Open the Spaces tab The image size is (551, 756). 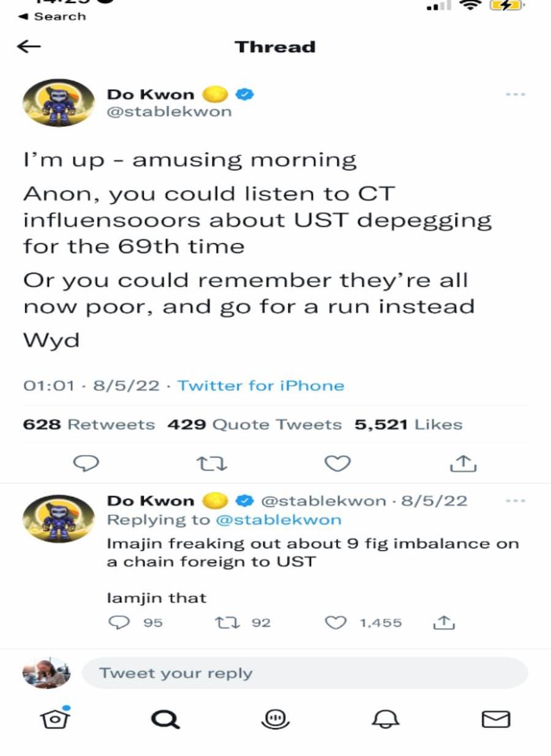pyautogui.click(x=275, y=718)
